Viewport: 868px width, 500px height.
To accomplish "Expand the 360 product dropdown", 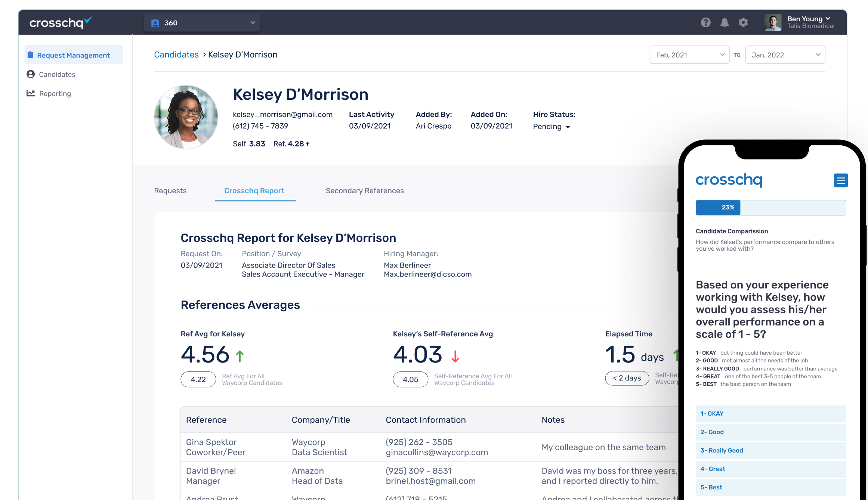I will 202,23.
